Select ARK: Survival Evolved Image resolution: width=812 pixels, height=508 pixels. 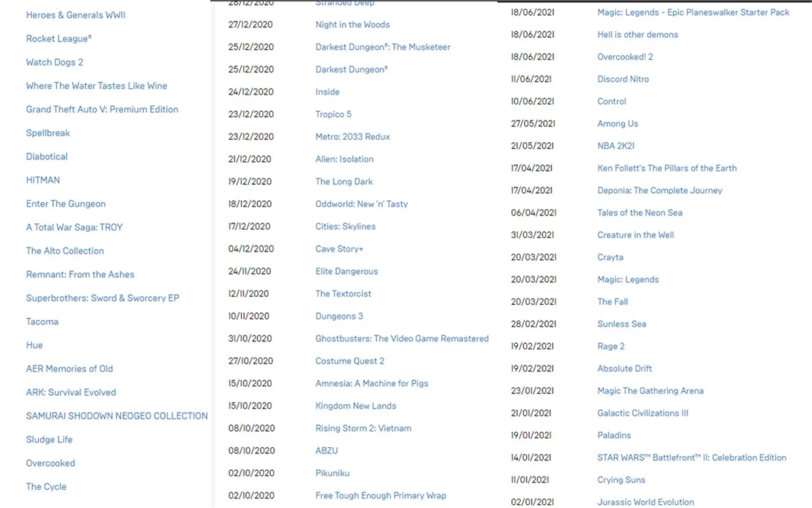point(71,392)
